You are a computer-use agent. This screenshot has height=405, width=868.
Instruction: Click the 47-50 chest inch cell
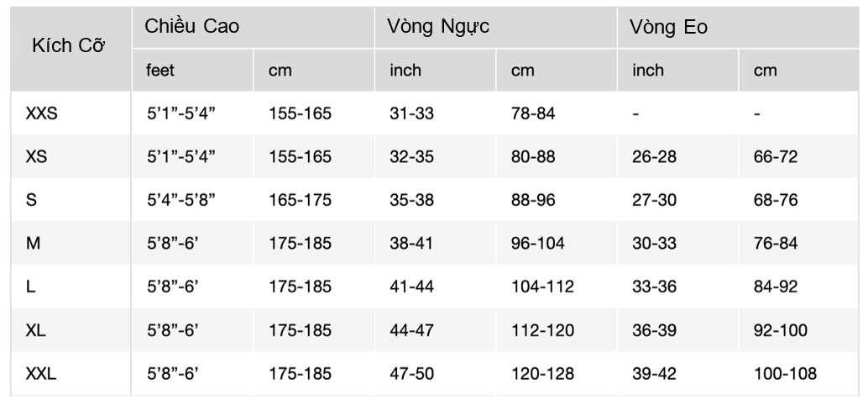point(411,374)
